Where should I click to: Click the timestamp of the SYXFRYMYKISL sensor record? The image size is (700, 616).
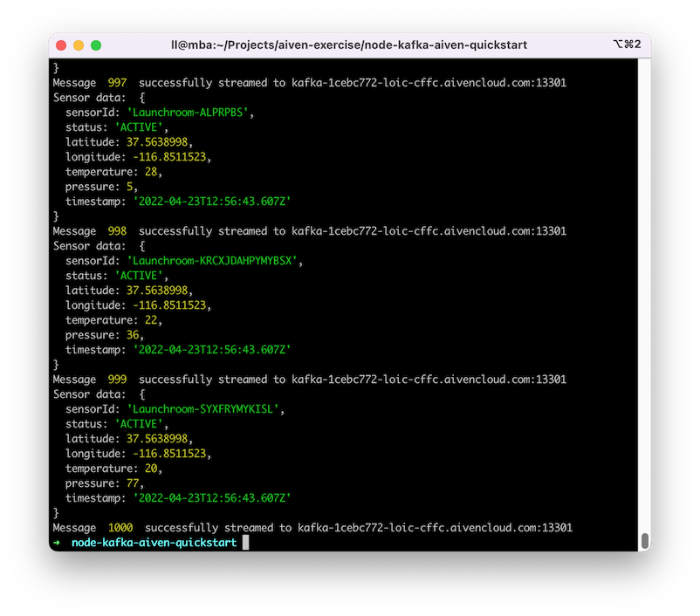coord(212,497)
